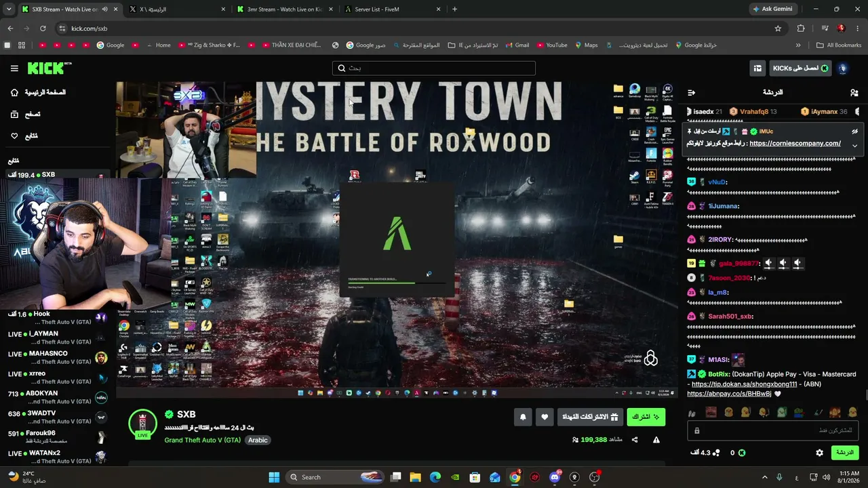The width and height of the screenshot is (868, 488).
Task: Open the Gmail bookmark
Action: [x=517, y=45]
